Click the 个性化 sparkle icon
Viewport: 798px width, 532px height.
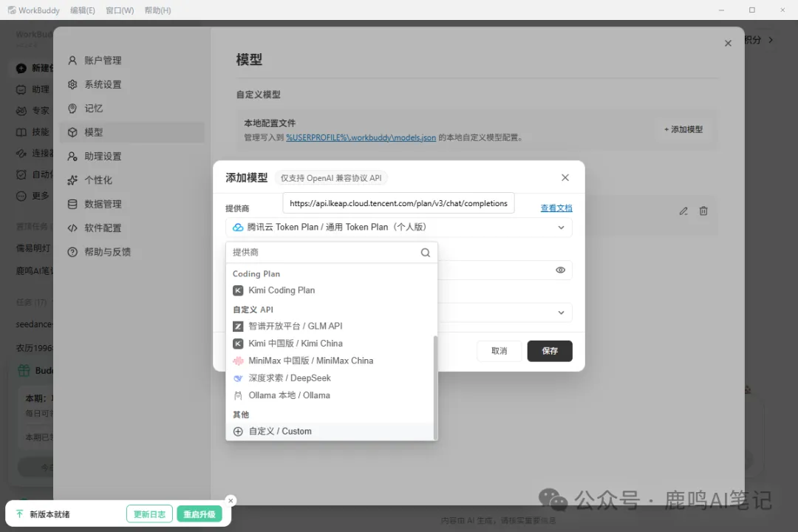(72, 180)
